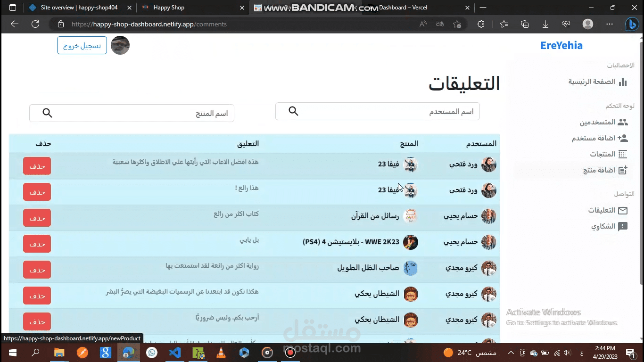The width and height of the screenshot is (644, 362).
Task: Click the تسجيل خروج logout button
Action: 82,46
